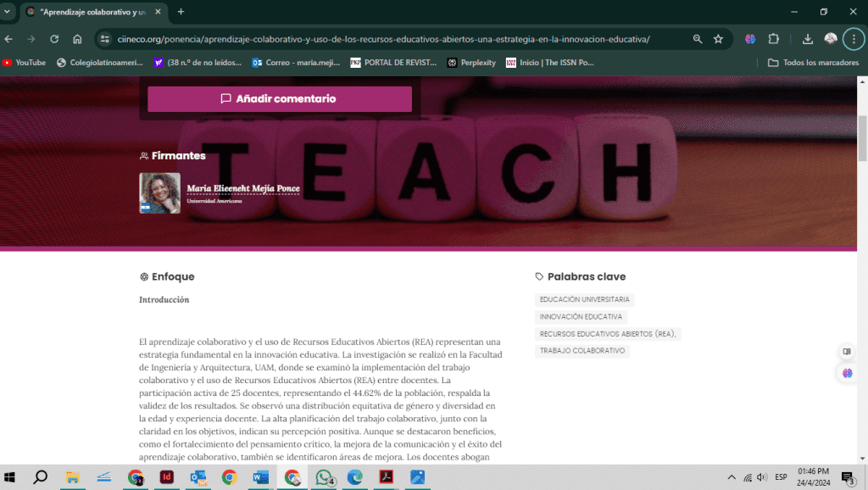The height and width of the screenshot is (490, 868).
Task: Click the scrollbar up arrow
Action: (x=862, y=81)
